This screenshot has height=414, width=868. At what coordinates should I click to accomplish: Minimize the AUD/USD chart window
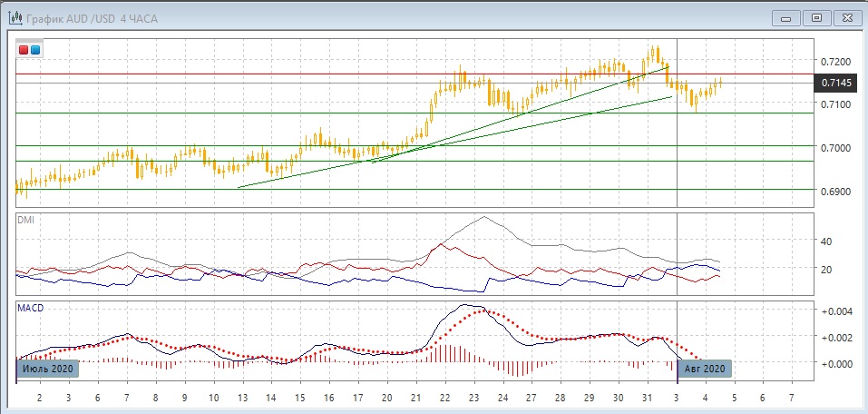click(x=786, y=18)
